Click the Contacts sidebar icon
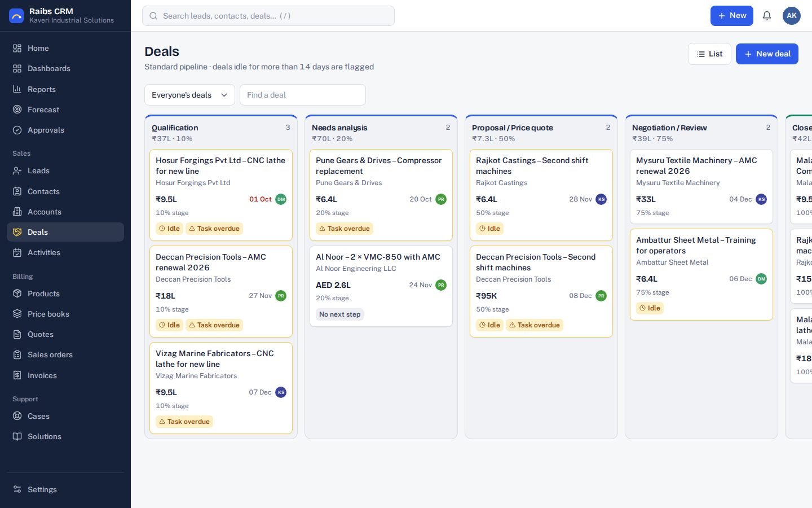 coord(17,191)
